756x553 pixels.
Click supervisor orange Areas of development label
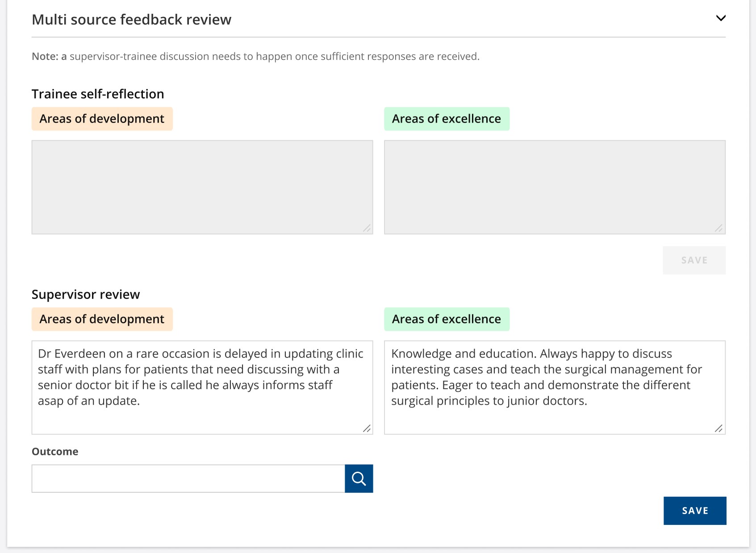(x=102, y=319)
